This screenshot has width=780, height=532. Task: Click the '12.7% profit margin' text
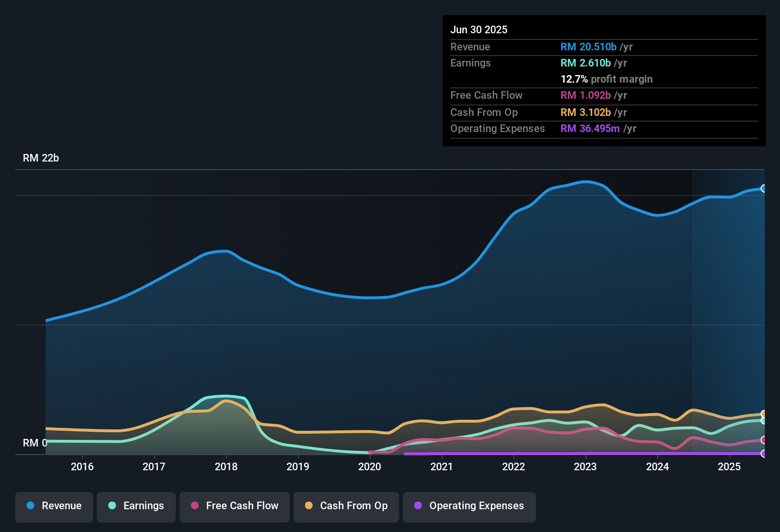[x=607, y=79]
